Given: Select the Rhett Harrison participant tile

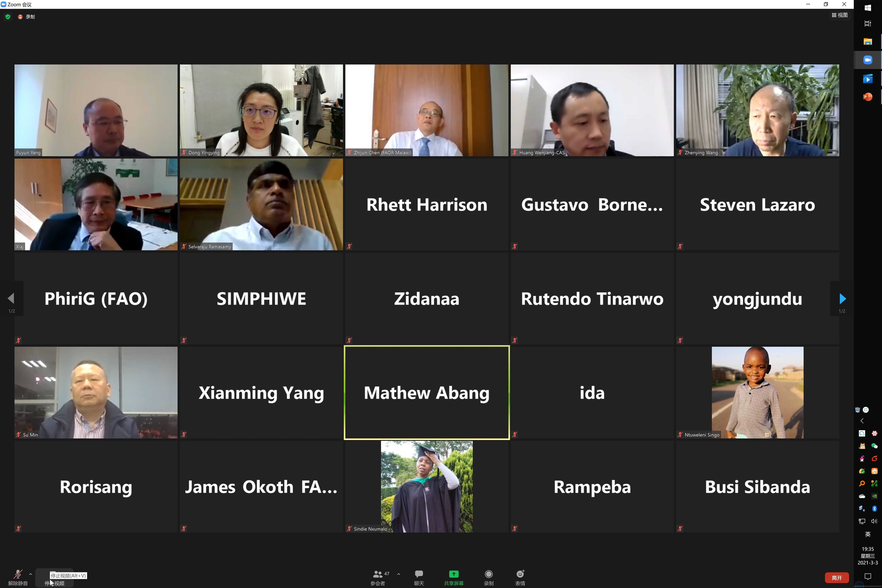Looking at the screenshot, I should click(427, 204).
